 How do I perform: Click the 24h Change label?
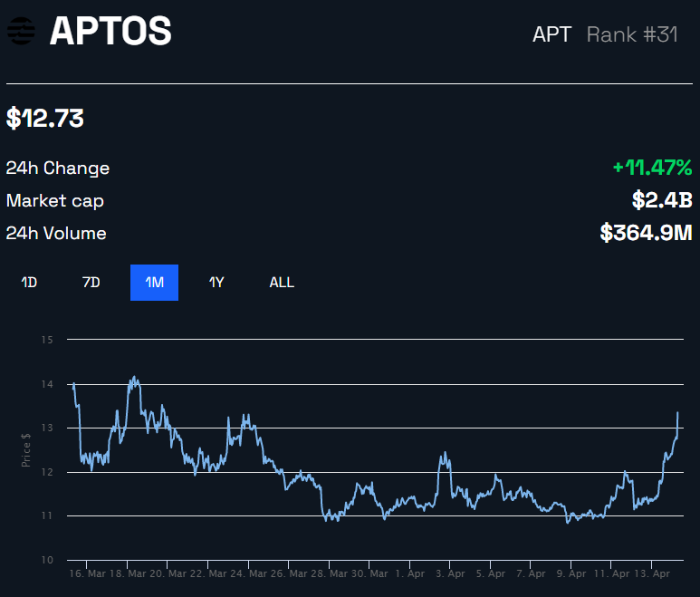(58, 169)
